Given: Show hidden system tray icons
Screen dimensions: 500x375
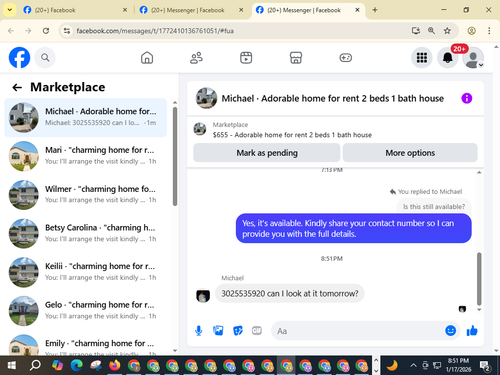Looking at the screenshot, I should coord(413,365).
